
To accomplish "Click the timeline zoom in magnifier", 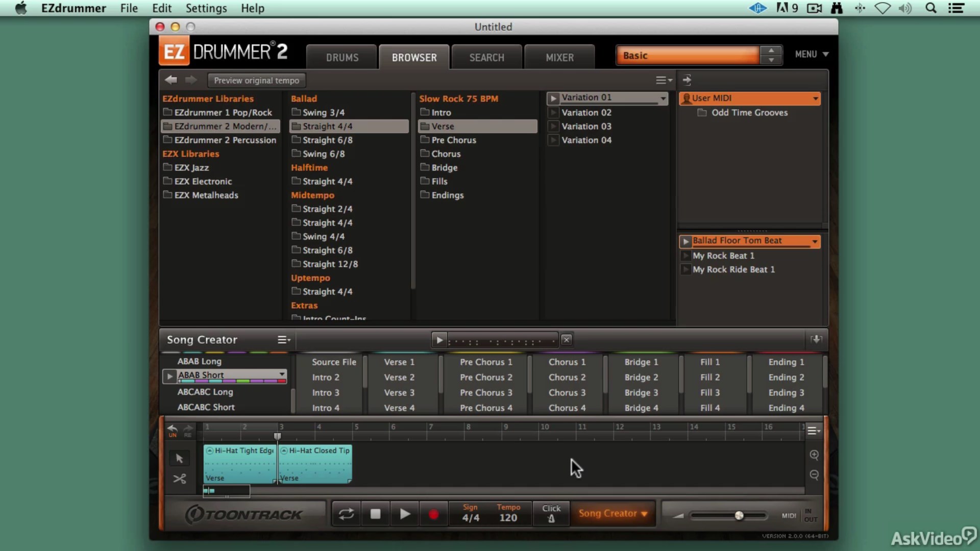I will tap(814, 455).
